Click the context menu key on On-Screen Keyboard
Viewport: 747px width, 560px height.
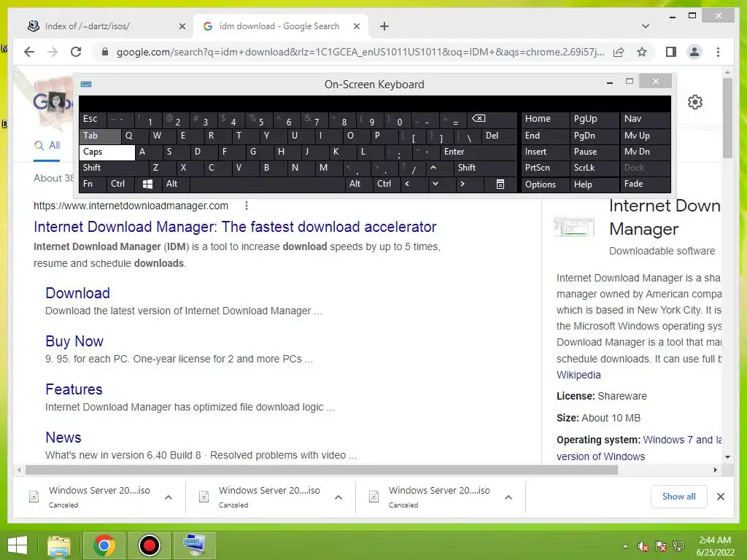click(500, 184)
